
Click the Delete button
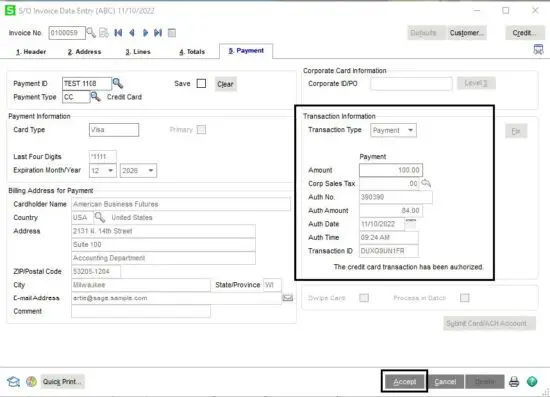click(485, 381)
